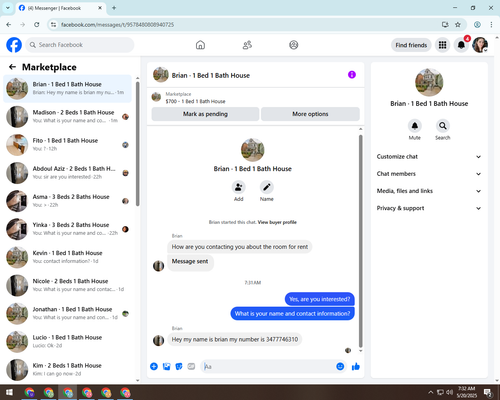Image resolution: width=500 pixels, height=400 pixels.
Task: Open Fito 1 Bed 1 Bath House chat
Action: click(x=67, y=145)
